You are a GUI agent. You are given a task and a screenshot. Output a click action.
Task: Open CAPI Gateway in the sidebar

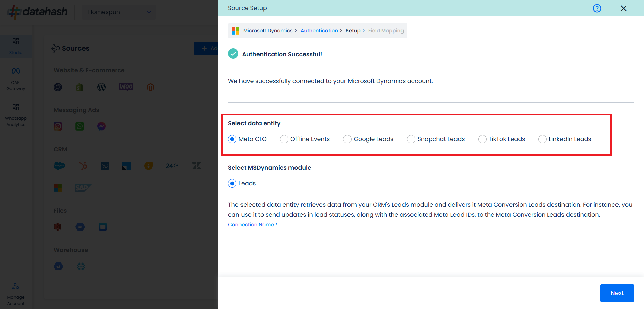point(16,79)
